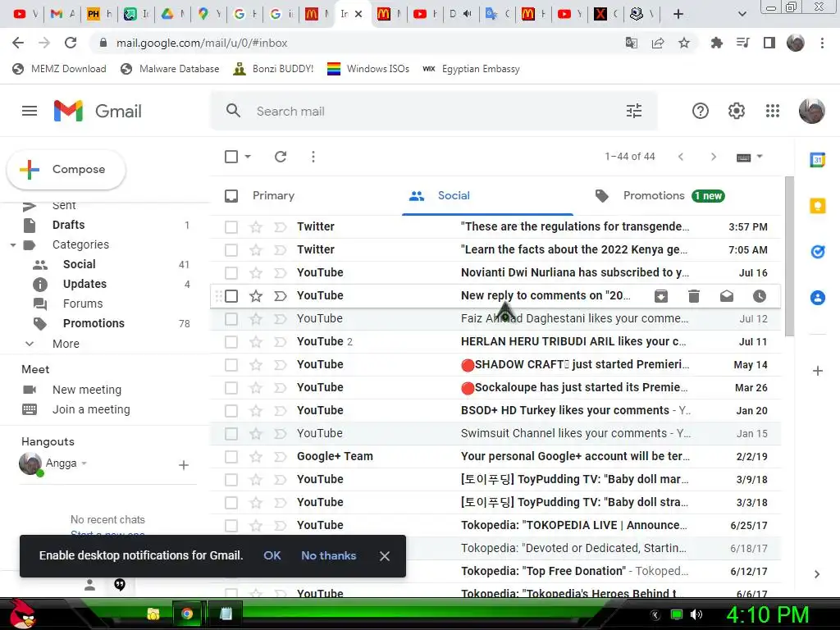840x630 pixels.
Task: Open the input tools dropdown arrow
Action: pyautogui.click(x=760, y=157)
